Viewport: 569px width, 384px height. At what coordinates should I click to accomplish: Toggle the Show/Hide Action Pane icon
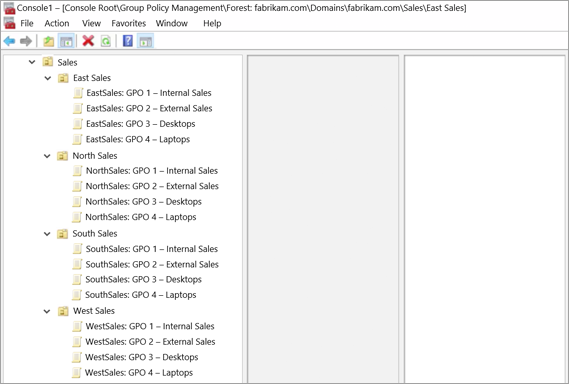pos(146,41)
